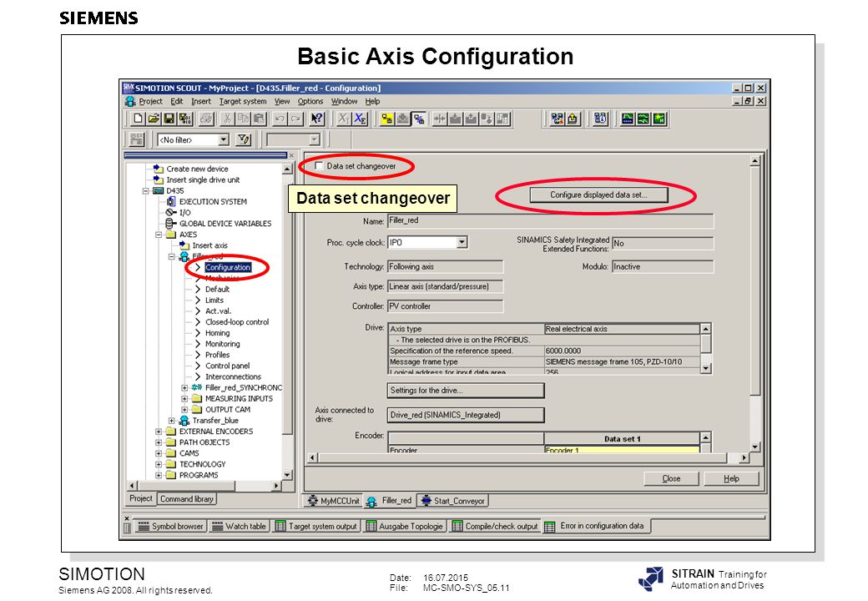Screen dimensions: 868x601
Task: Click the green measuring function star icon
Action: tap(659, 119)
